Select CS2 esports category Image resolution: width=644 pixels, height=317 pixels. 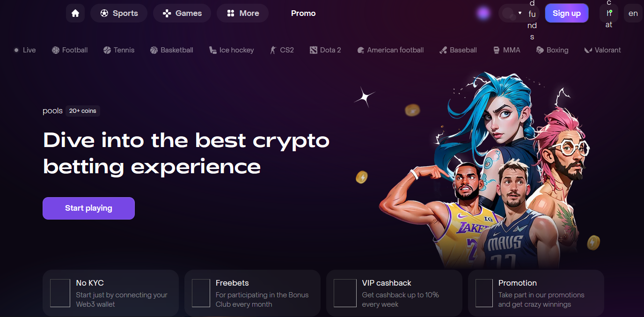point(282,50)
